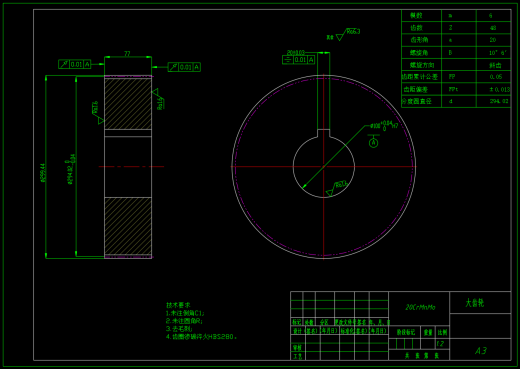This screenshot has height=369, width=520.
Task: Click the HBS280 quenching note line
Action: pos(201,337)
